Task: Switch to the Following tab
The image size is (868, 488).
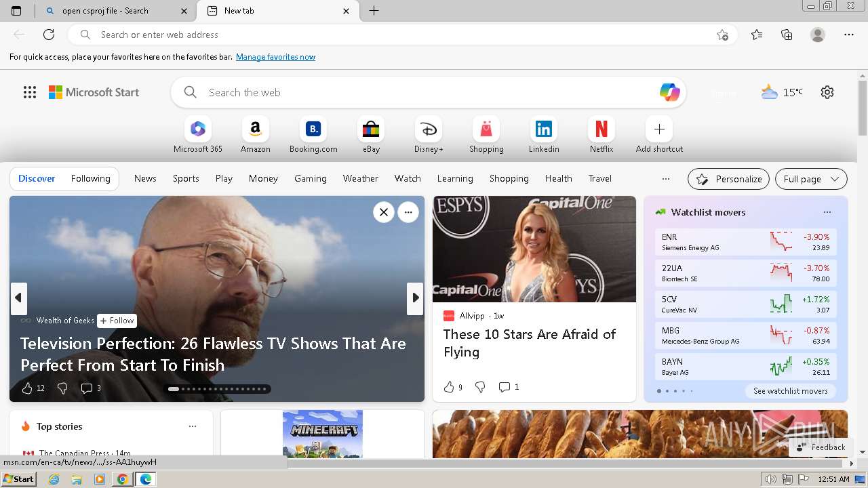Action: tap(91, 178)
